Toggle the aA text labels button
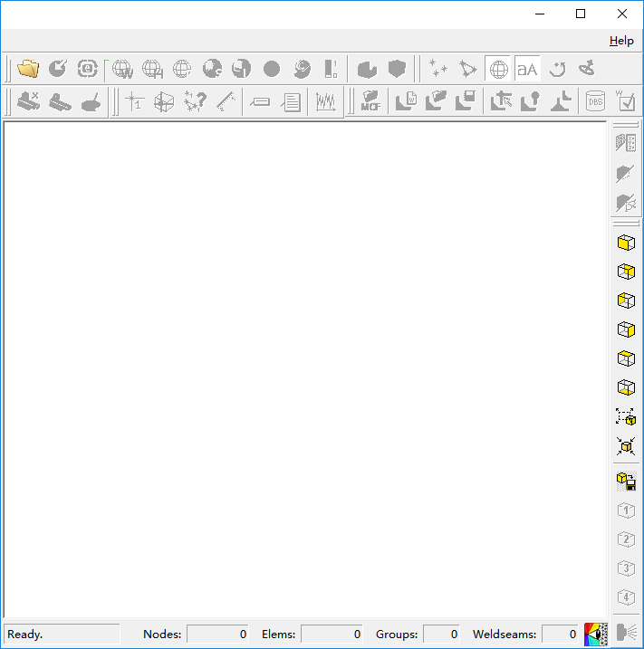The image size is (644, 649). click(x=527, y=69)
